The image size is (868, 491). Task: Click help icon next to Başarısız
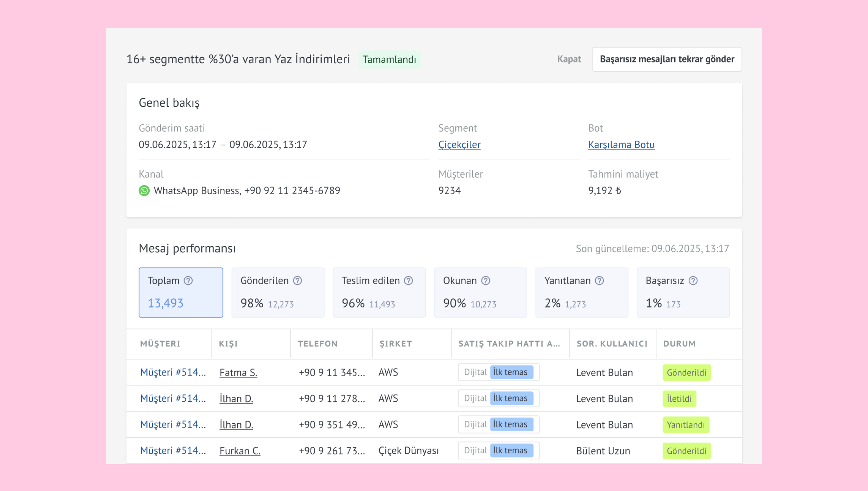click(x=693, y=281)
